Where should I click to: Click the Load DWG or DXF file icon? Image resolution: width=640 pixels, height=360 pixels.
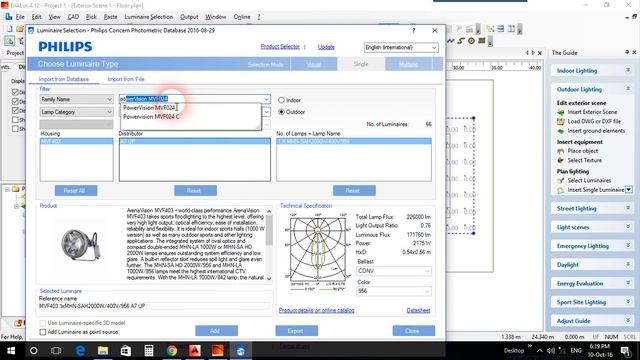pyautogui.click(x=561, y=122)
